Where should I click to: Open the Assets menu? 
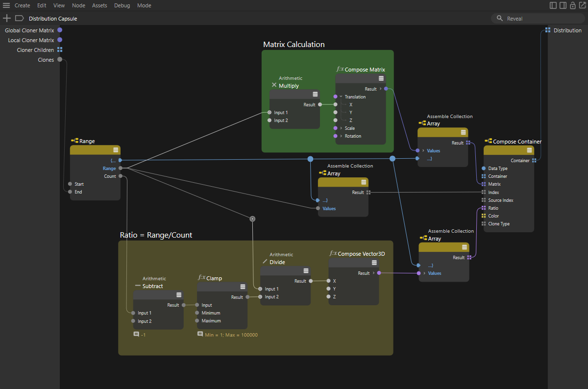pyautogui.click(x=99, y=5)
